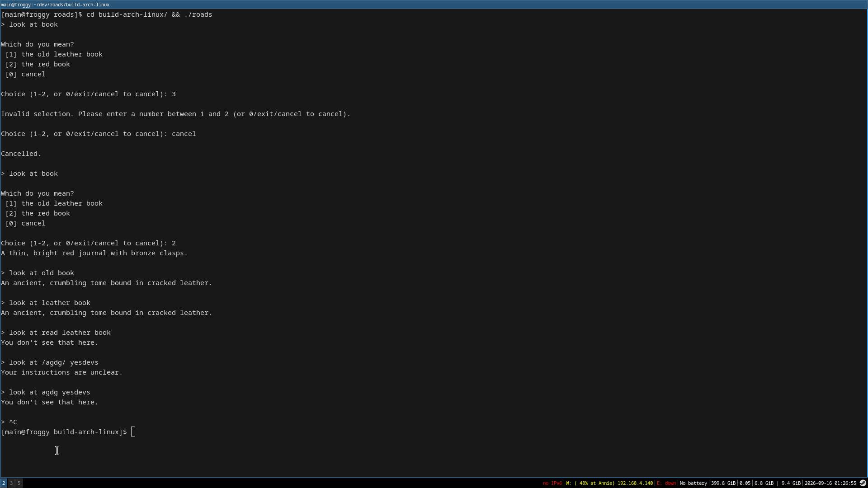Click the 'E: down' ethernet status
868x488 pixels.
coord(666,483)
